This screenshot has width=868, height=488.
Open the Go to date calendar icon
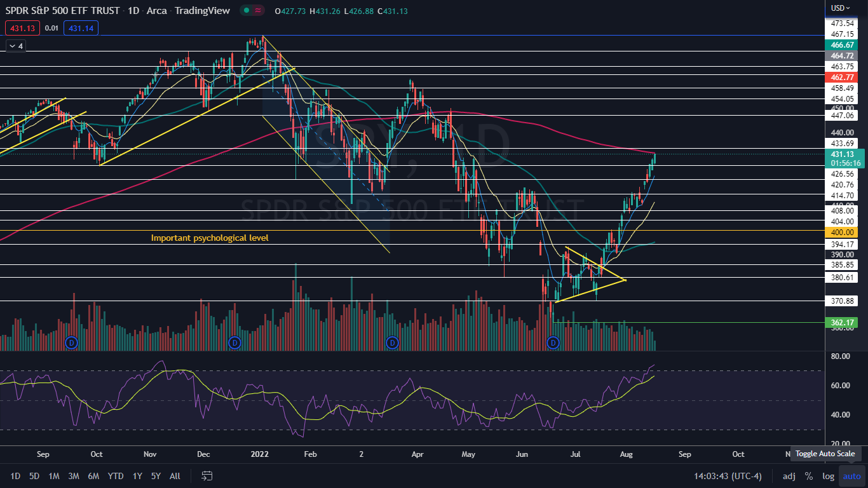(x=207, y=476)
